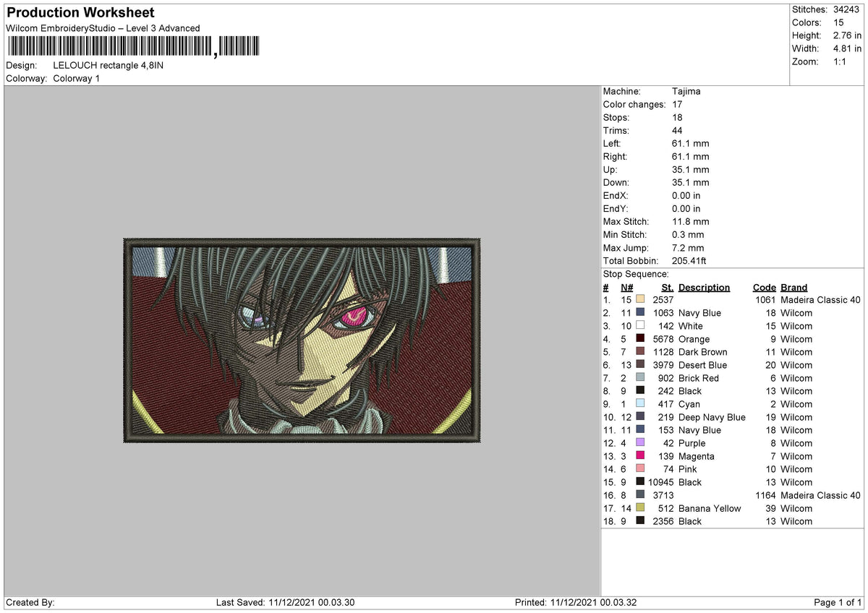
Task: Select the Banana Yellow color swatch
Action: pyautogui.click(x=640, y=508)
